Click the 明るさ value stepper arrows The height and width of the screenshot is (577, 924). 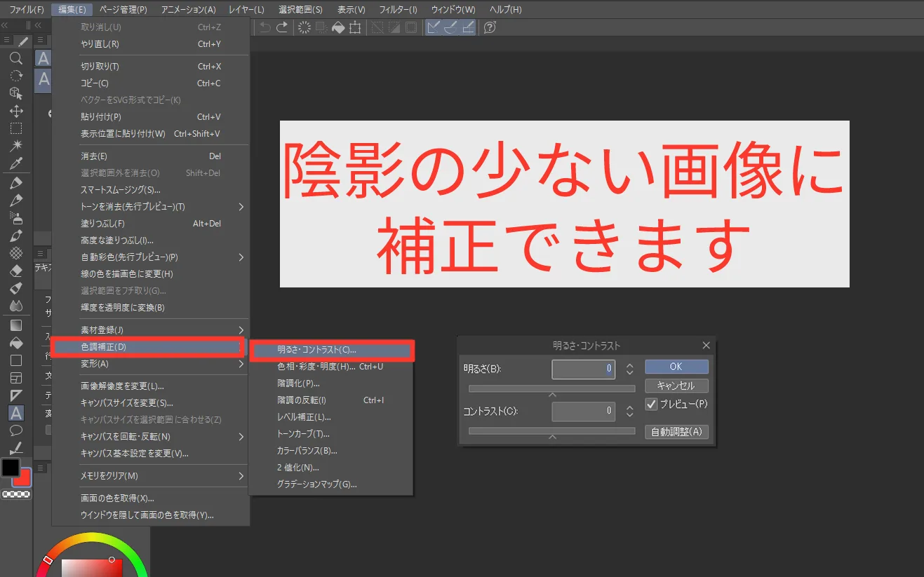[x=629, y=369]
